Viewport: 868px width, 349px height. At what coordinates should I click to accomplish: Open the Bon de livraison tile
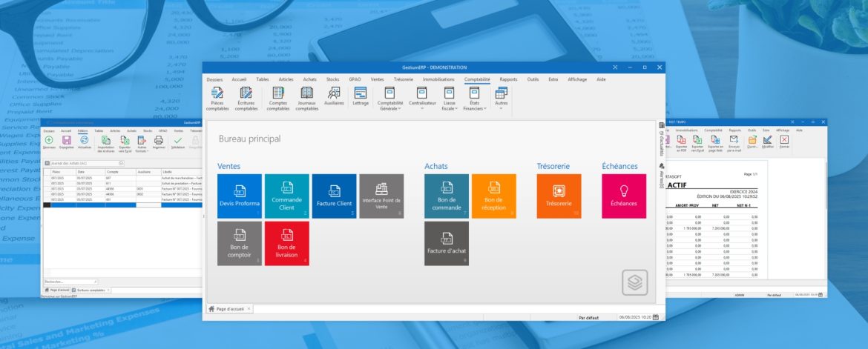click(x=286, y=242)
